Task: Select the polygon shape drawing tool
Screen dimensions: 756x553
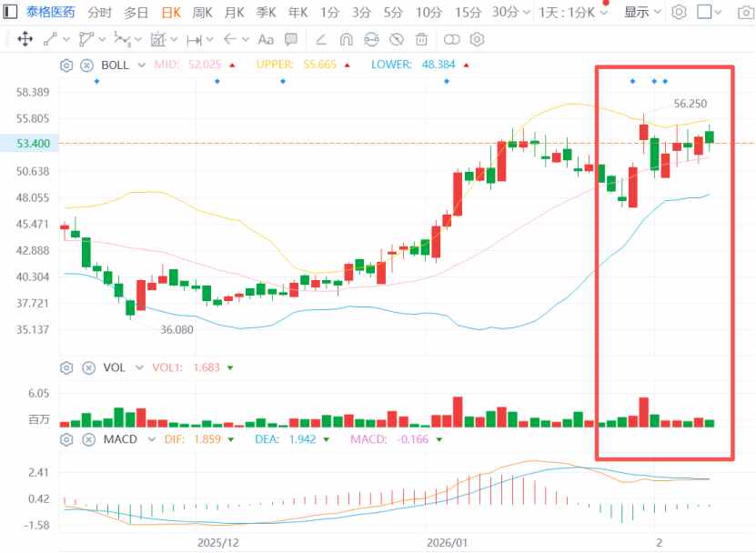Action: tap(86, 39)
